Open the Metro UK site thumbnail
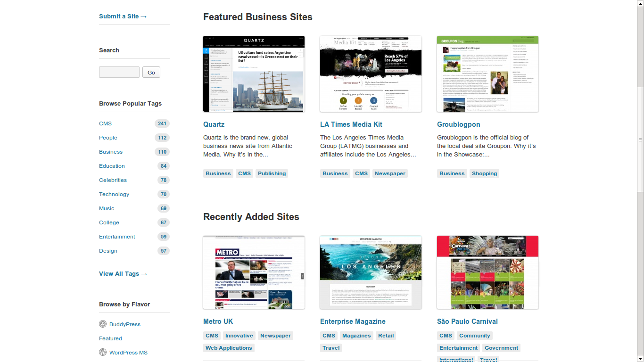This screenshot has width=644, height=362. click(x=254, y=272)
